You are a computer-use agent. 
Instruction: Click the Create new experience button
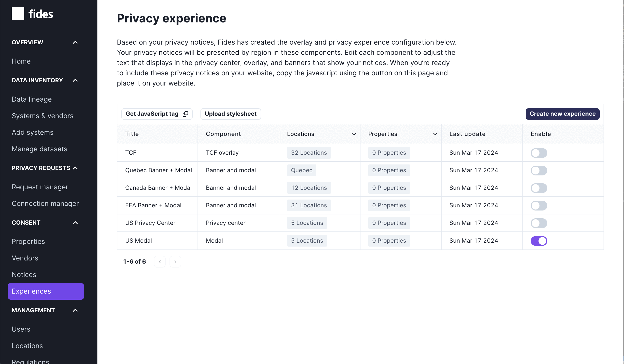point(562,114)
